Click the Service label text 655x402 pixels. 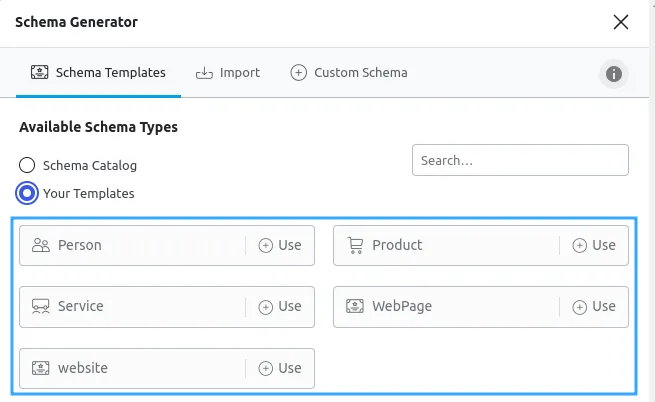(81, 306)
